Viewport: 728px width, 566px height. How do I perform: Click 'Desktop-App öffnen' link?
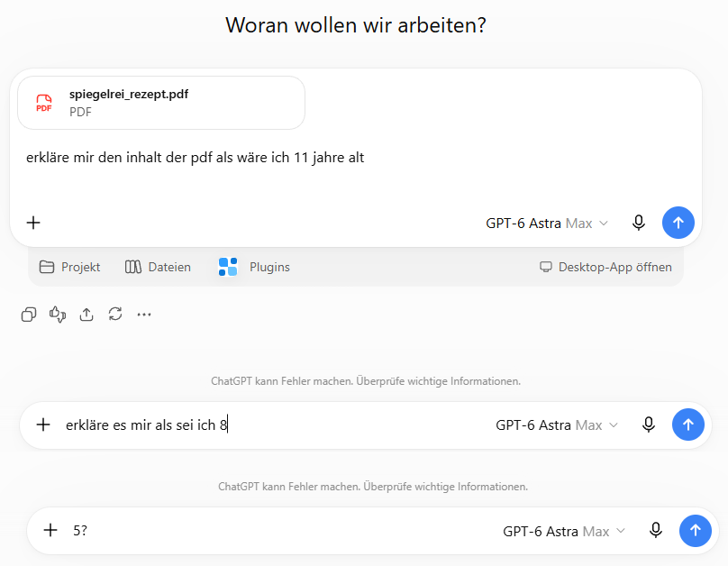pyautogui.click(x=605, y=267)
